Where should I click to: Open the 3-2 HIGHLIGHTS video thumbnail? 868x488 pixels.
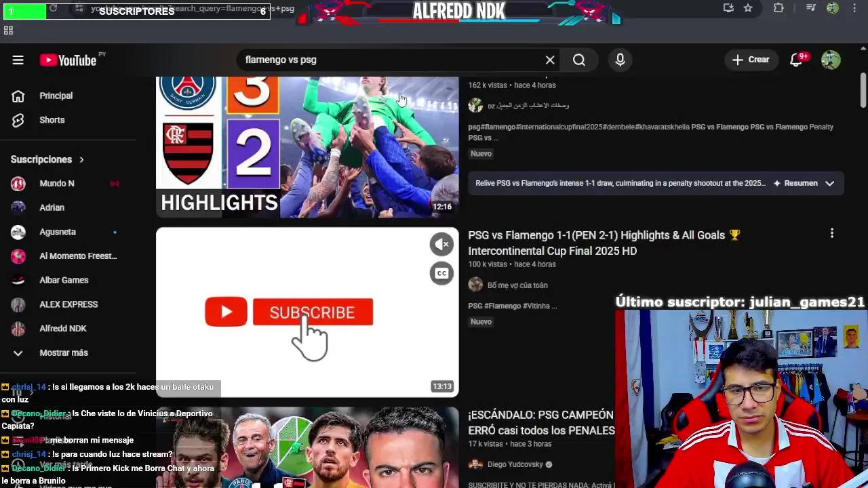(x=307, y=147)
